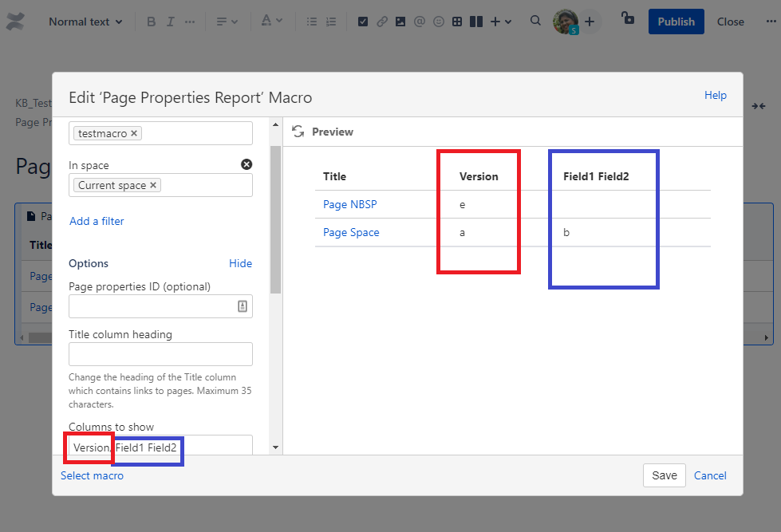Cancel the macro dialog
The width and height of the screenshot is (781, 532).
pos(710,475)
